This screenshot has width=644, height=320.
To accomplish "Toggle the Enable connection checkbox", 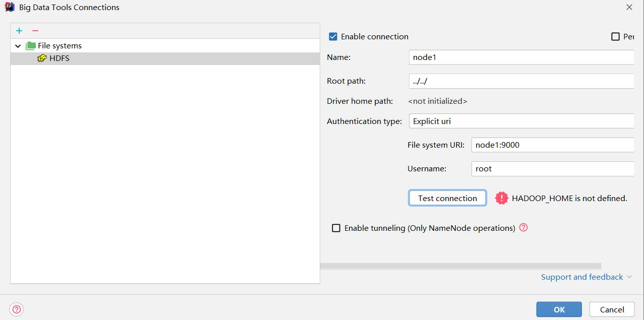I will click(x=333, y=36).
